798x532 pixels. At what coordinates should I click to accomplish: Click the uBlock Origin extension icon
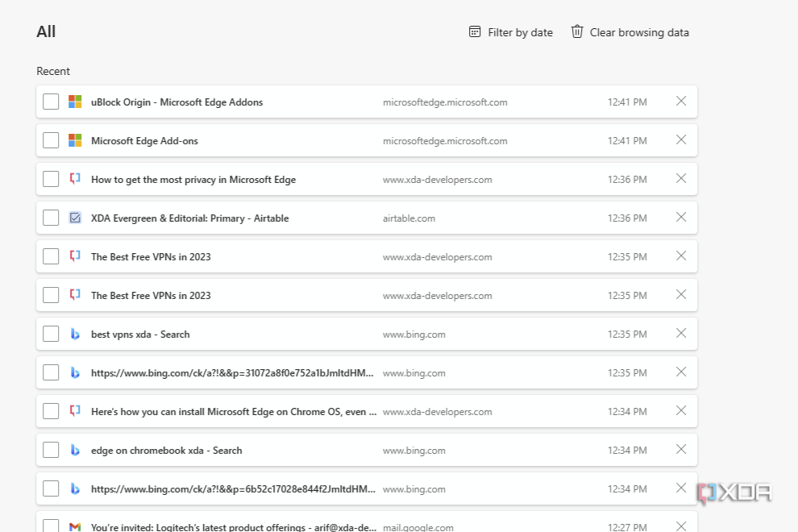[x=74, y=102]
